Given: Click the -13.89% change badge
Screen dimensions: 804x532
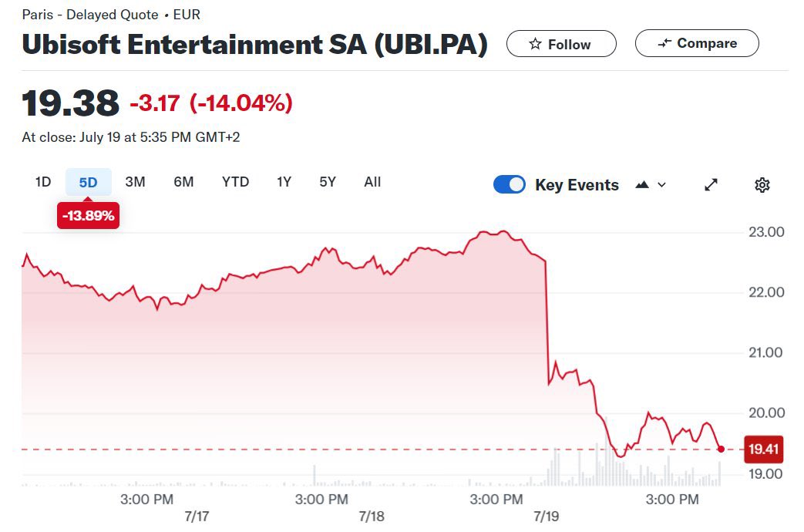Looking at the screenshot, I should 89,216.
